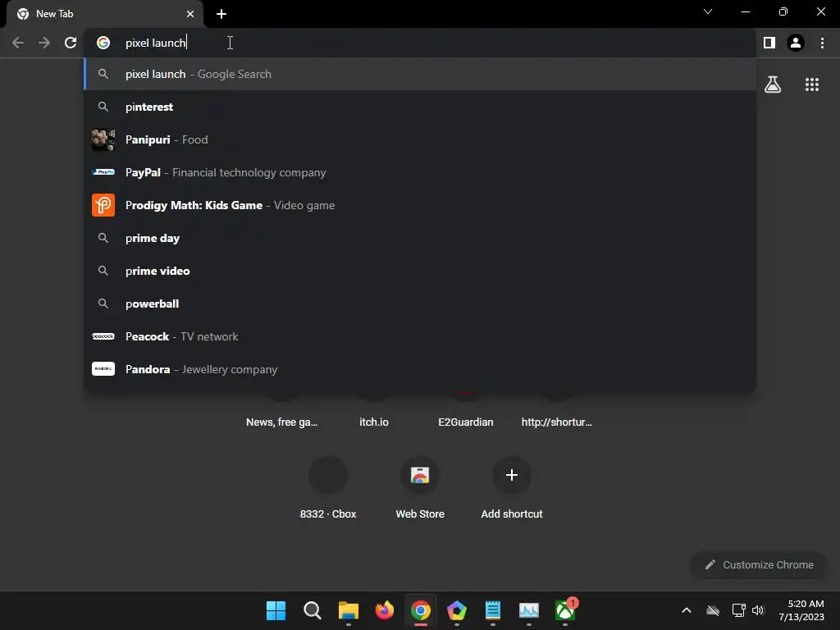
Task: Reload the page with refresh icon
Action: click(71, 43)
